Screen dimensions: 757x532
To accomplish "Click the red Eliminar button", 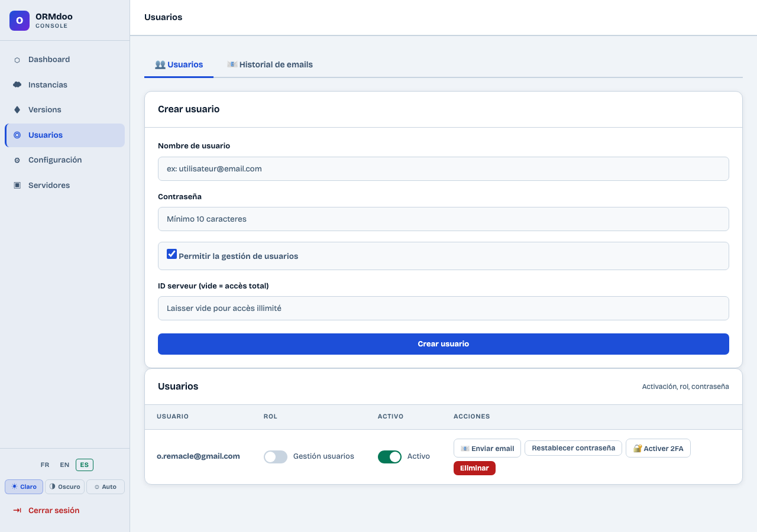I will pos(474,468).
